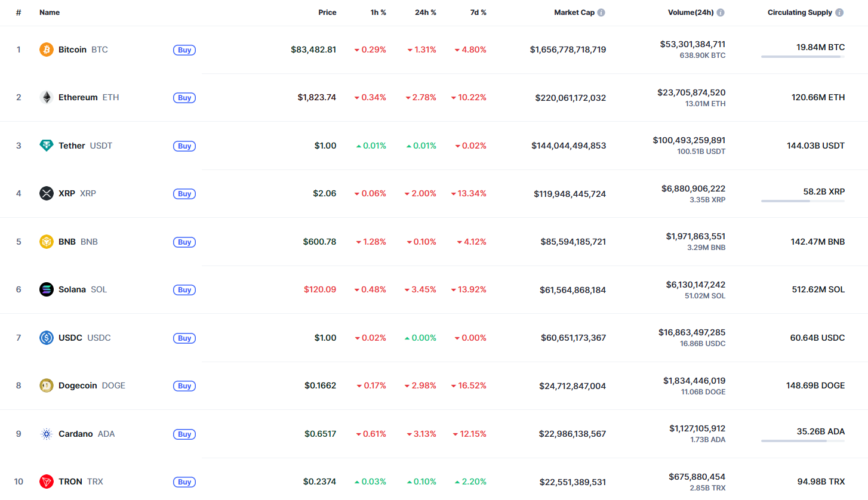
Task: Click the Buy button in USDC row
Action: [184, 338]
